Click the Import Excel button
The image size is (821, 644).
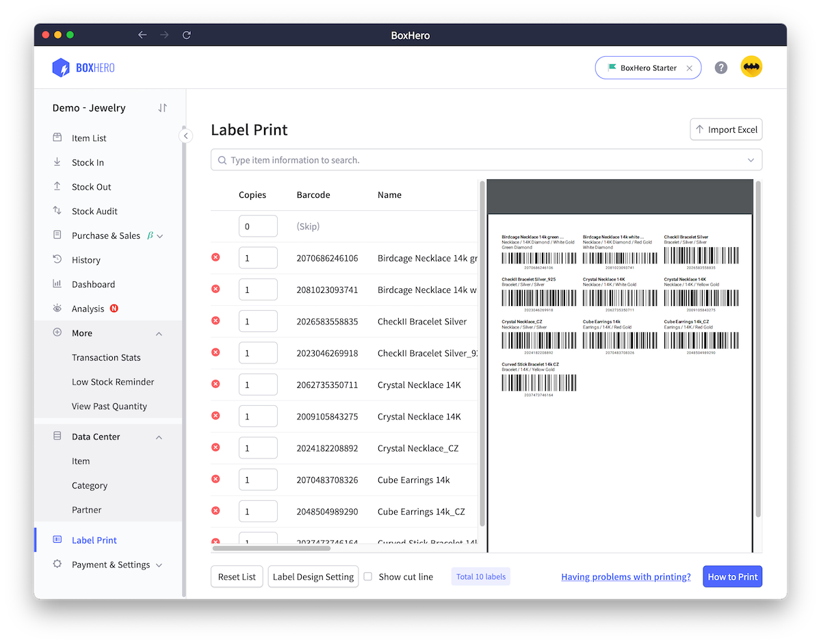[726, 129]
